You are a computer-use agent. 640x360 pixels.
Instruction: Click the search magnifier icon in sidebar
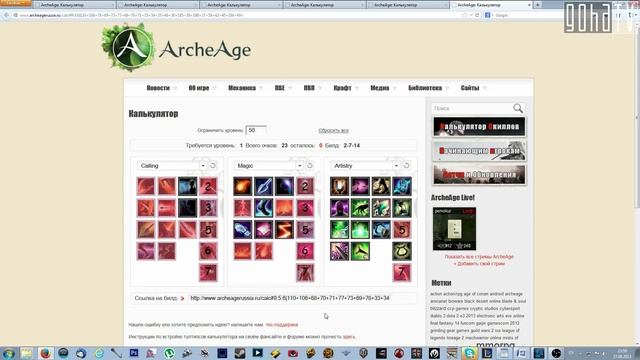518,108
